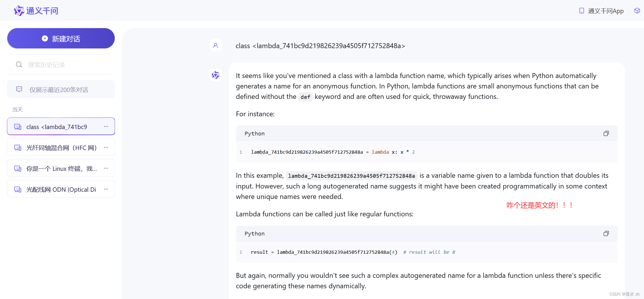This screenshot has width=644, height=299.
Task: Click 通义千问 title text in header
Action: [42, 11]
